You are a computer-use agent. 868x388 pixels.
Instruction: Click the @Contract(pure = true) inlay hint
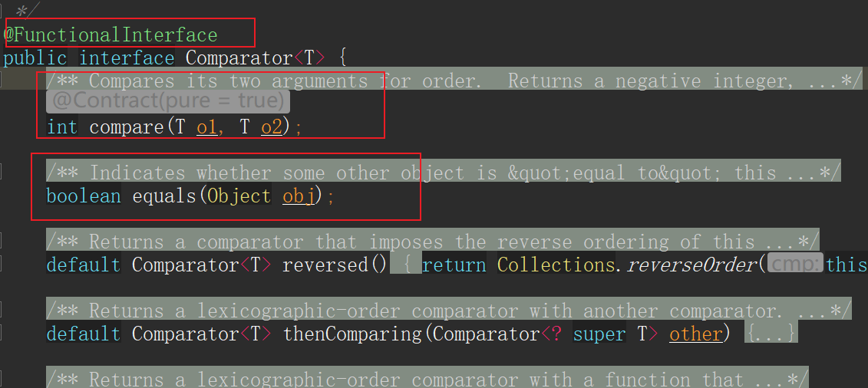click(168, 101)
